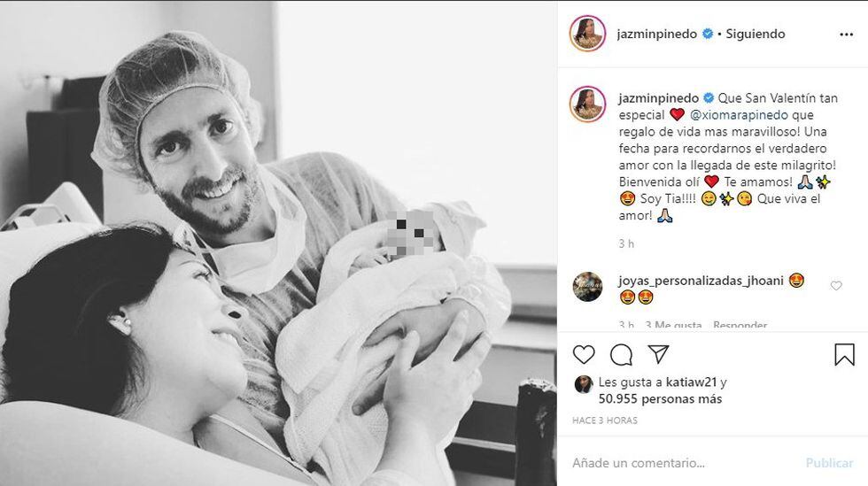The width and height of the screenshot is (868, 486).
Task: Open jazminpinedo profile picture in header
Action: (x=587, y=34)
